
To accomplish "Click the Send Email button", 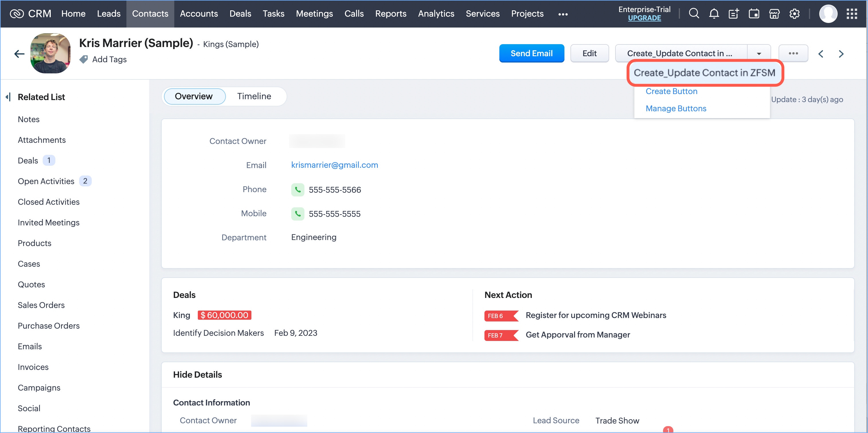I will click(531, 53).
